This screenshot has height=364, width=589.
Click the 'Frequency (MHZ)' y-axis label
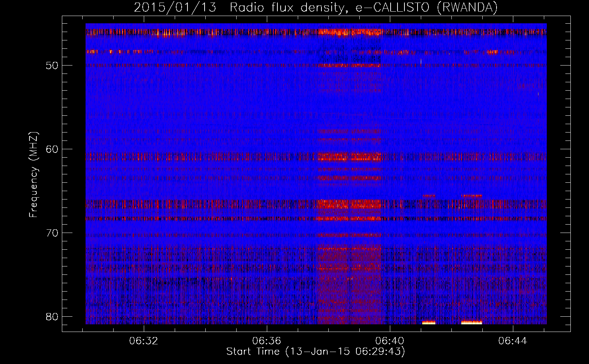click(33, 175)
